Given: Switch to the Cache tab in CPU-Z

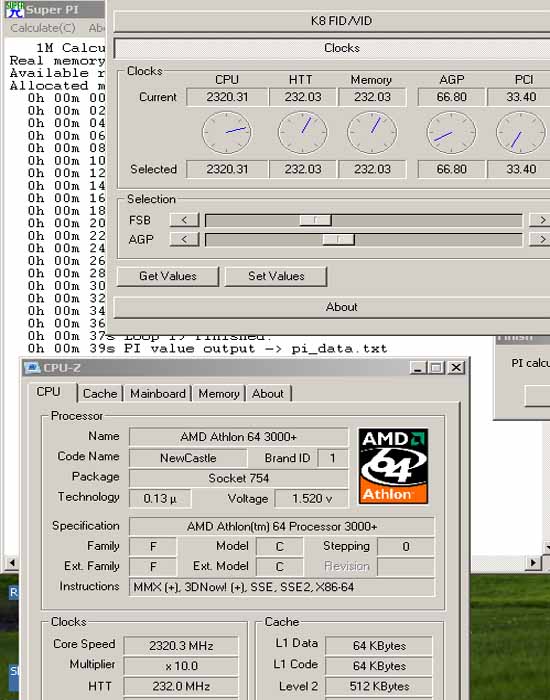Looking at the screenshot, I should (100, 393).
